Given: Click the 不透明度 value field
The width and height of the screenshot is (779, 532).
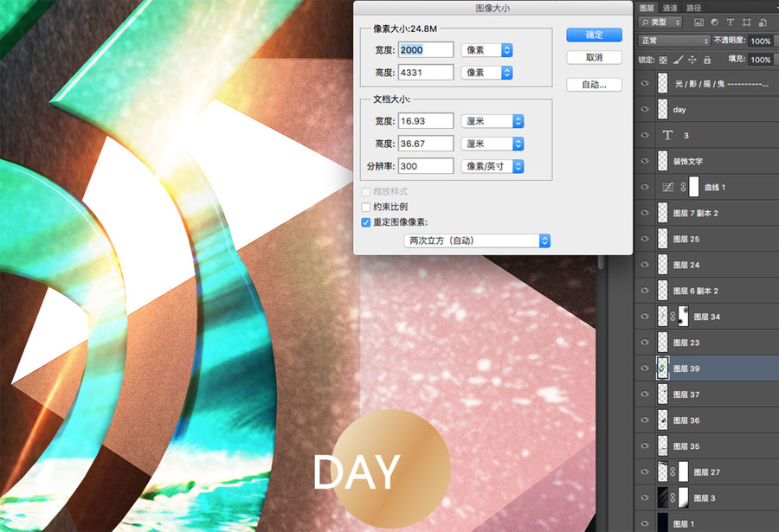Looking at the screenshot, I should 761,41.
